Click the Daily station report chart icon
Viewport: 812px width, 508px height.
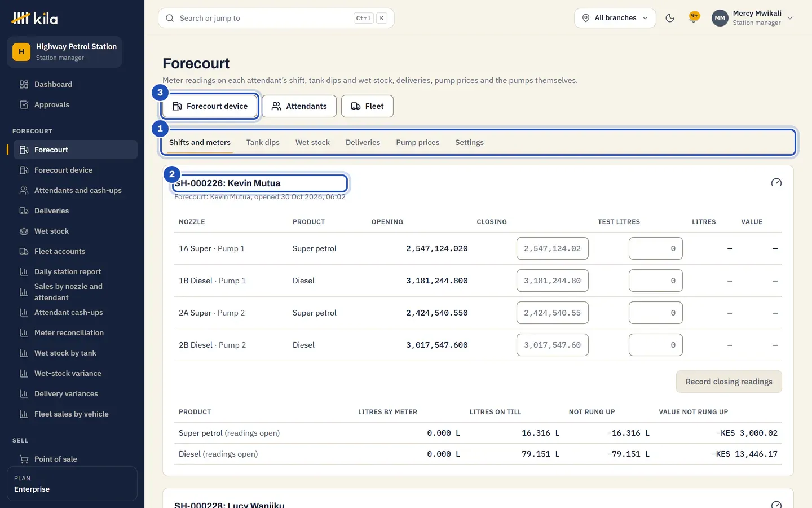click(24, 272)
